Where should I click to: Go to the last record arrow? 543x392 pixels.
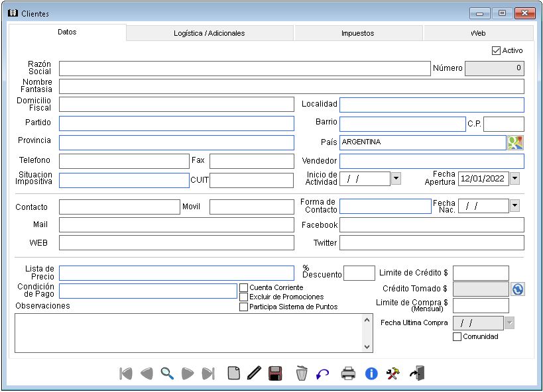pos(208,373)
